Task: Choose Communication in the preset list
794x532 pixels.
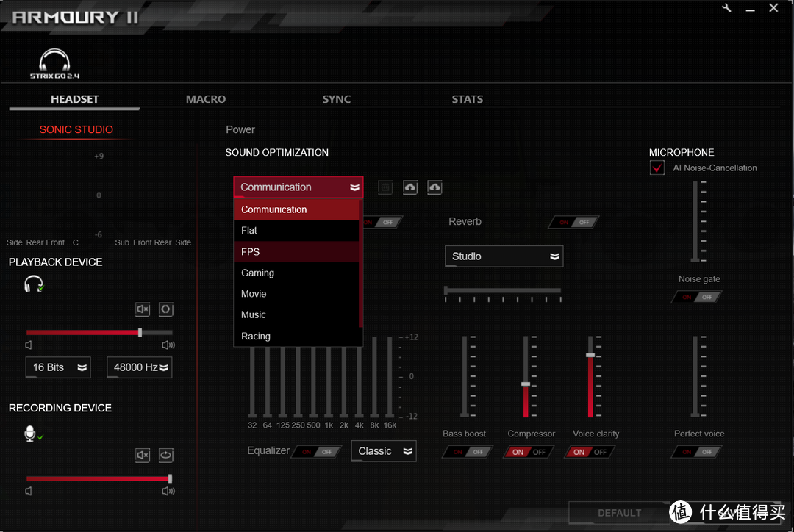Action: (296, 209)
